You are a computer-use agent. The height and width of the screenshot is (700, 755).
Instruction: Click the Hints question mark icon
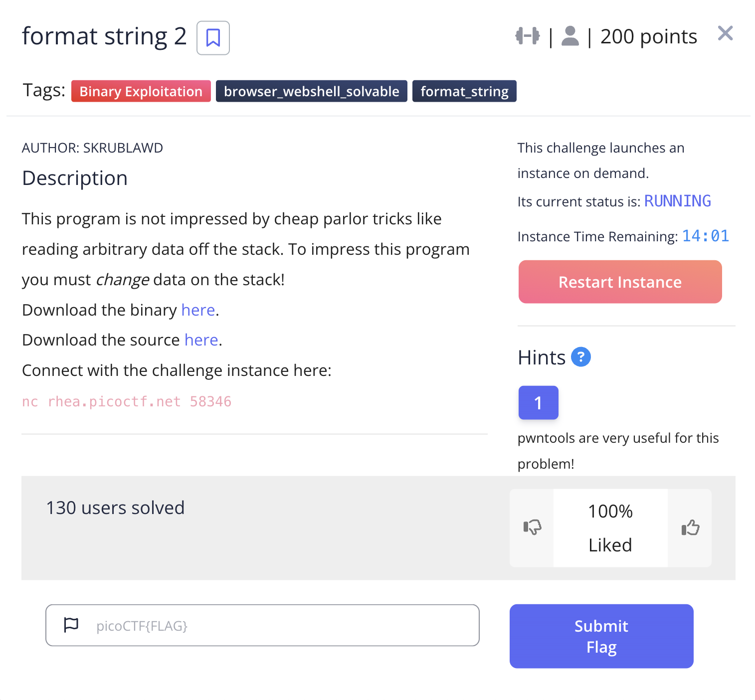click(580, 357)
